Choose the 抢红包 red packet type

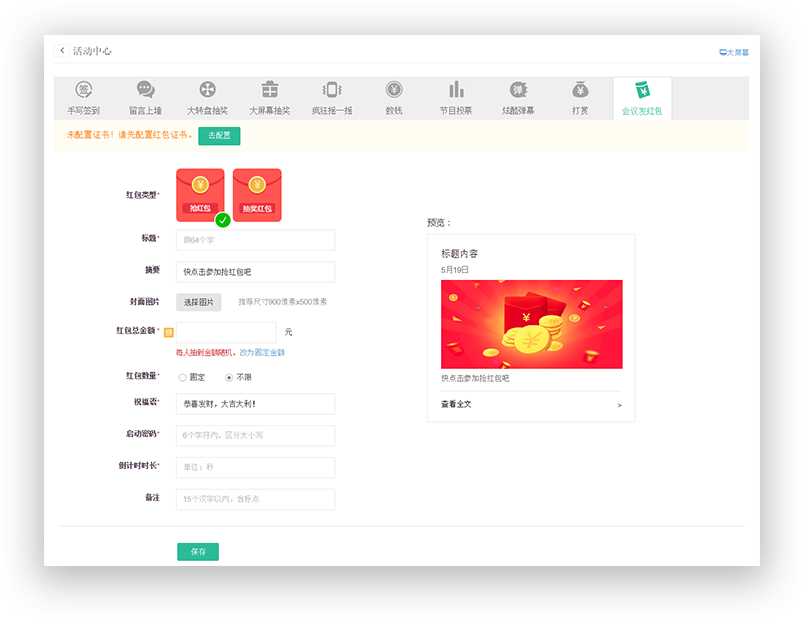(x=200, y=195)
